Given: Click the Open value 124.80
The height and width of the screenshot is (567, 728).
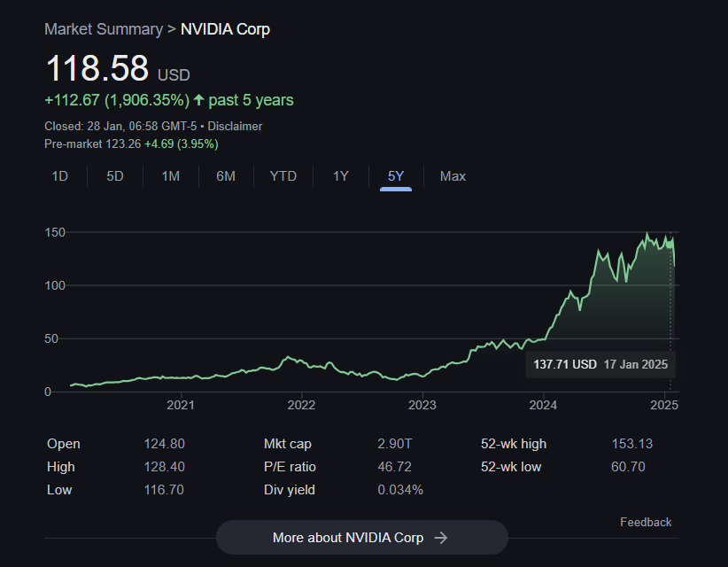Looking at the screenshot, I should (x=165, y=444).
